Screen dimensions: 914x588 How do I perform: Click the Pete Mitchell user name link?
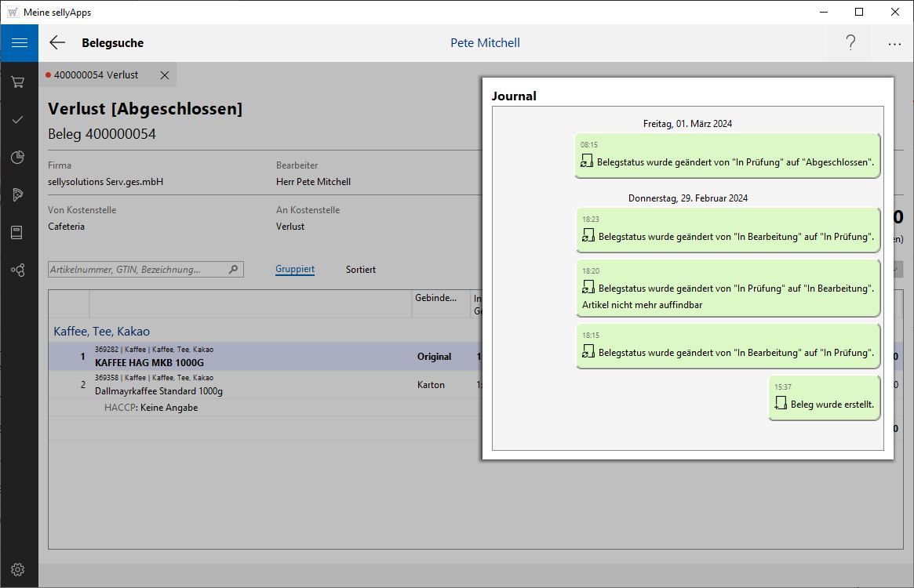pyautogui.click(x=485, y=43)
